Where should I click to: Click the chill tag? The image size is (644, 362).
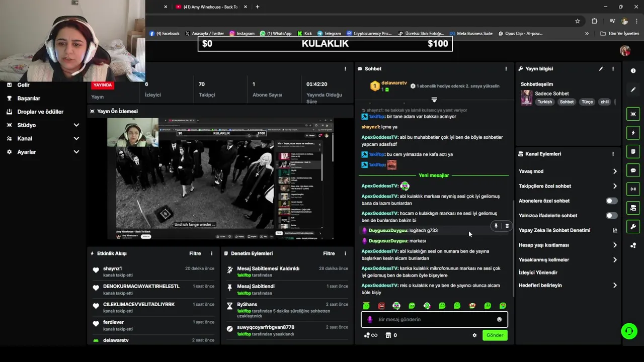pyautogui.click(x=604, y=102)
